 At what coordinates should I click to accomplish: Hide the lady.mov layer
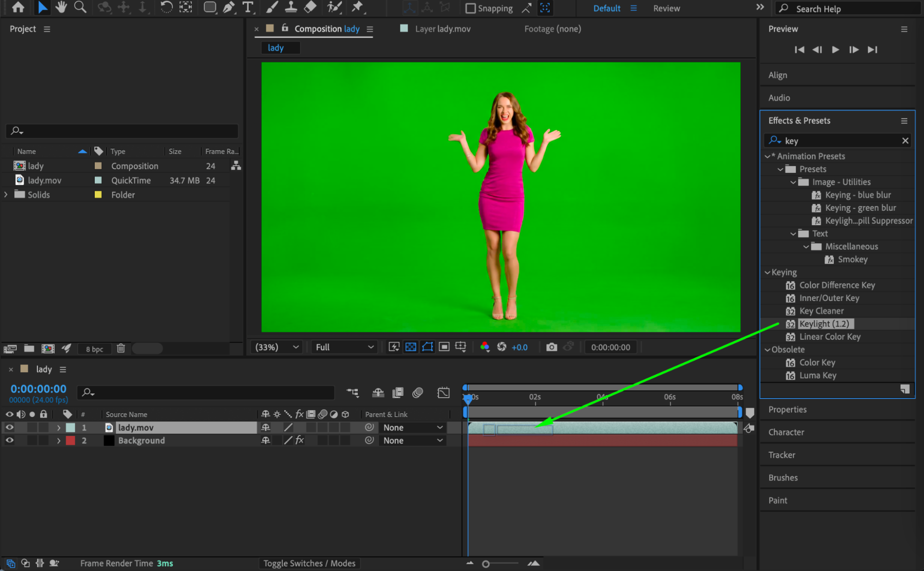pyautogui.click(x=9, y=427)
